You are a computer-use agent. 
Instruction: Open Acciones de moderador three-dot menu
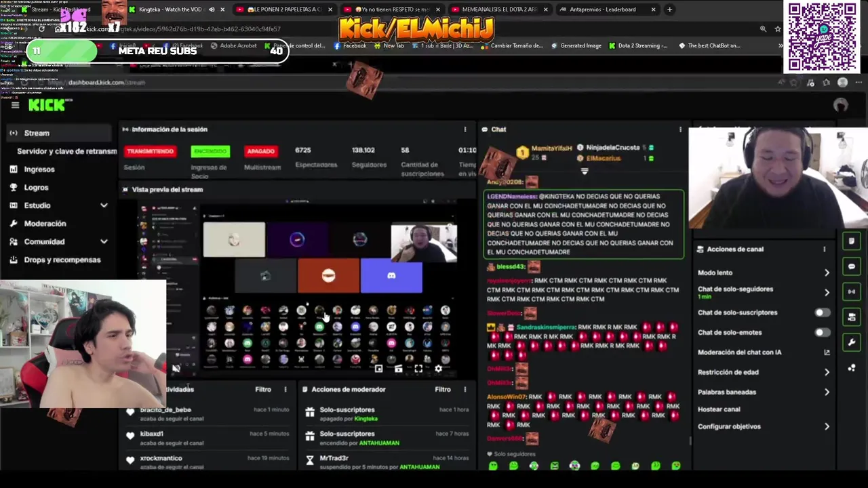pos(465,390)
